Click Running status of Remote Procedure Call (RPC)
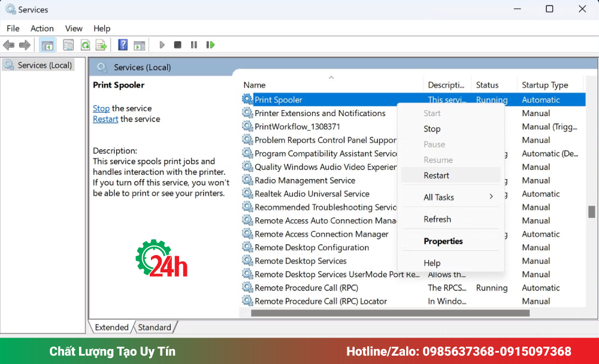This screenshot has width=599, height=364. point(492,287)
